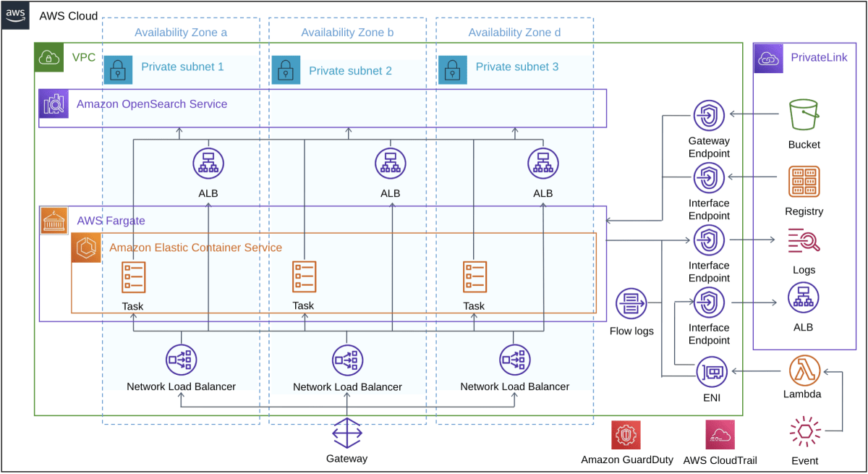868x474 pixels.
Task: Click the Task icon in Private subnet 2
Action: coord(304,277)
